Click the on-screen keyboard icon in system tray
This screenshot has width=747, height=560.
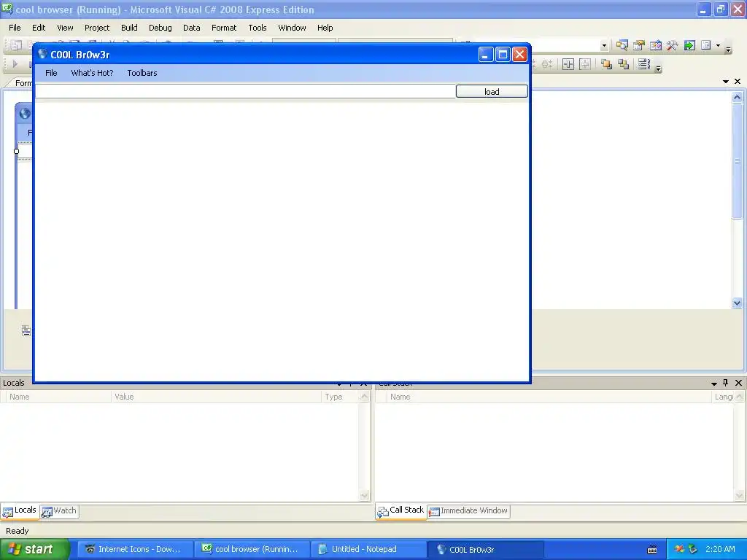click(652, 550)
